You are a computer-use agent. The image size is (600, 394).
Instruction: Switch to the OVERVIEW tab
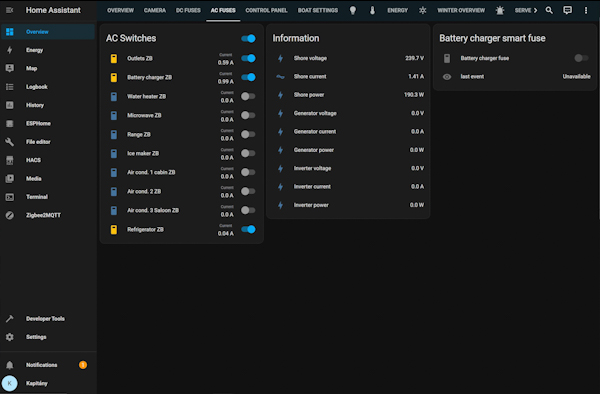coord(121,10)
